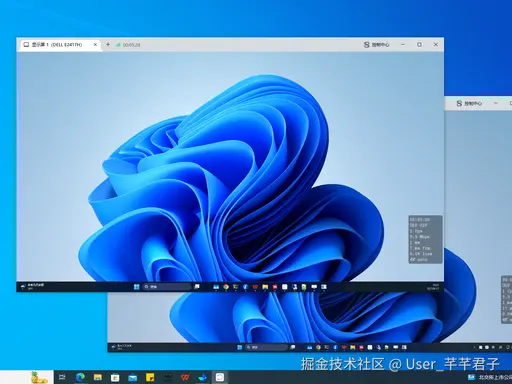Open WPS Office from host taskbar

(x=185, y=377)
